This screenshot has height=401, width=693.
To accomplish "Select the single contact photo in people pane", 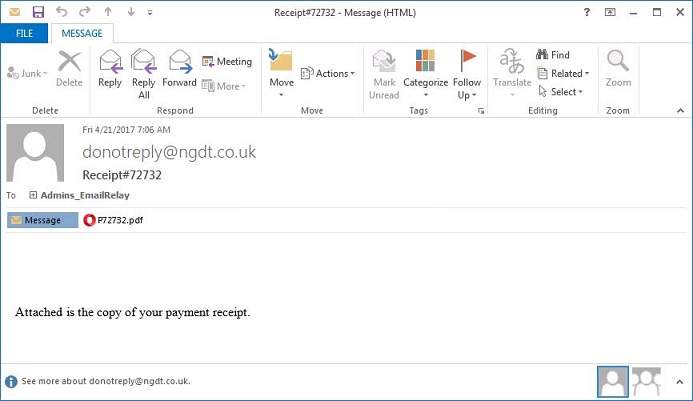I will (613, 382).
